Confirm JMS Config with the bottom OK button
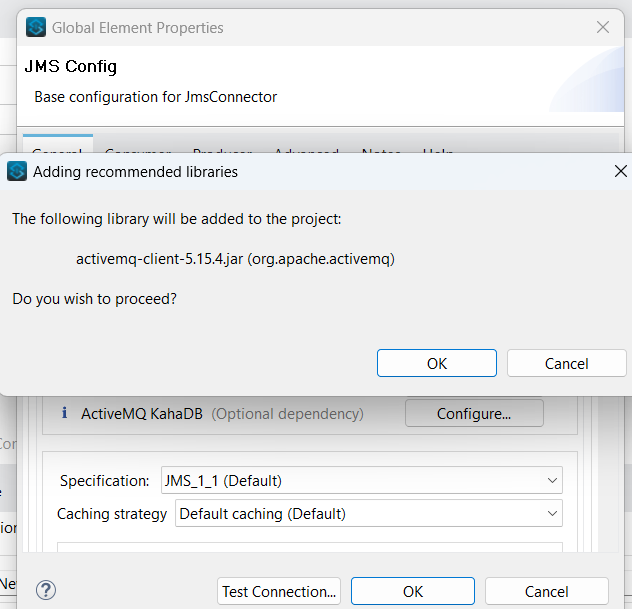The height and width of the screenshot is (609, 632). point(412,591)
